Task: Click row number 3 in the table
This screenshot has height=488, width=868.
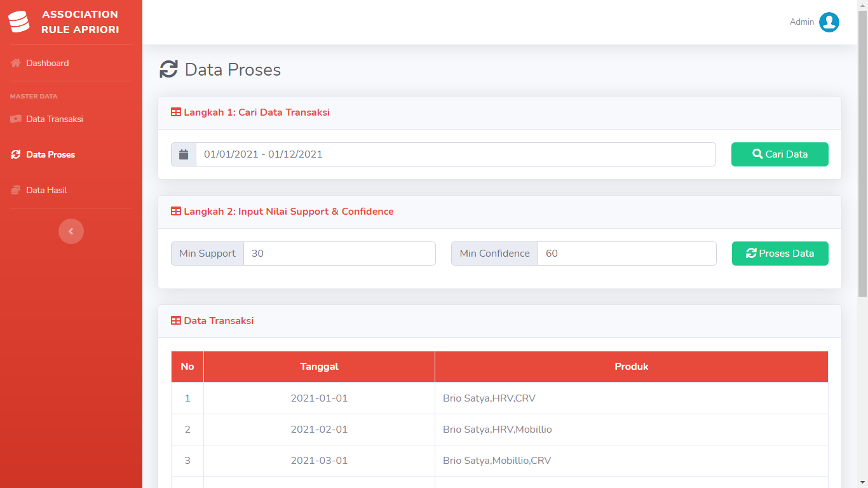Action: pos(187,461)
